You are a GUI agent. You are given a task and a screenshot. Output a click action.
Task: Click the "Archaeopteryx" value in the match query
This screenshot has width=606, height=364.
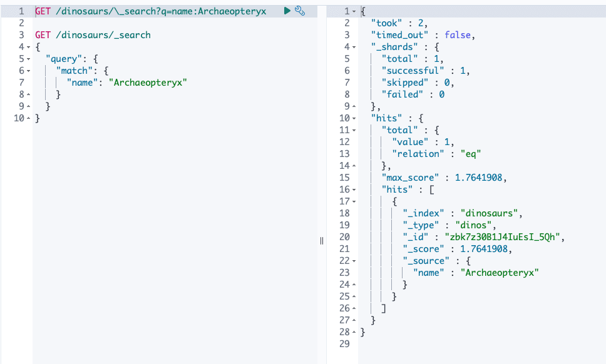tap(148, 83)
